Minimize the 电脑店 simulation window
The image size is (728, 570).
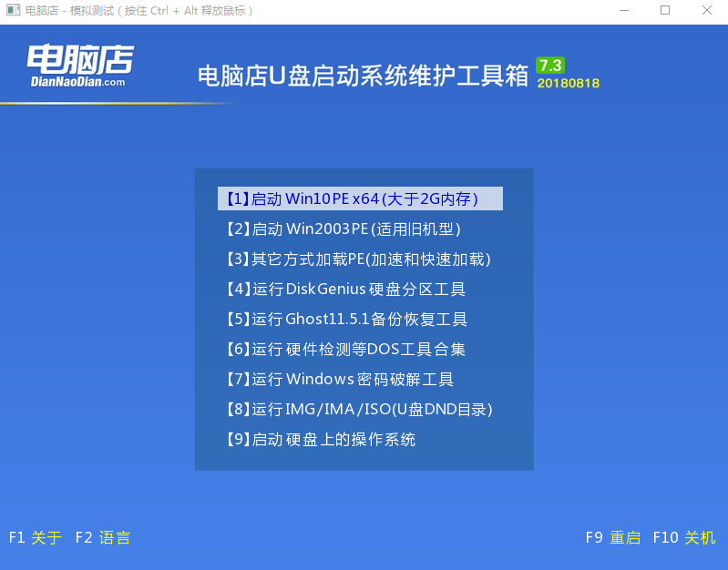[624, 10]
